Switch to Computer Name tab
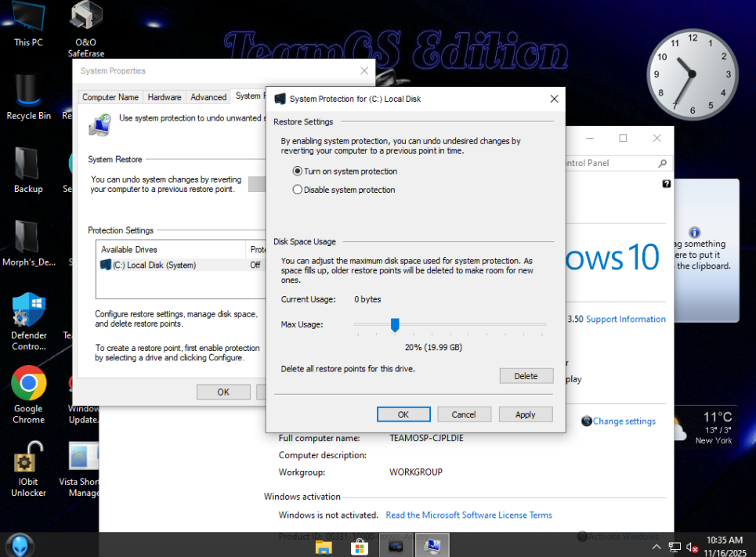Viewport: 756px width, 557px height. pyautogui.click(x=110, y=97)
